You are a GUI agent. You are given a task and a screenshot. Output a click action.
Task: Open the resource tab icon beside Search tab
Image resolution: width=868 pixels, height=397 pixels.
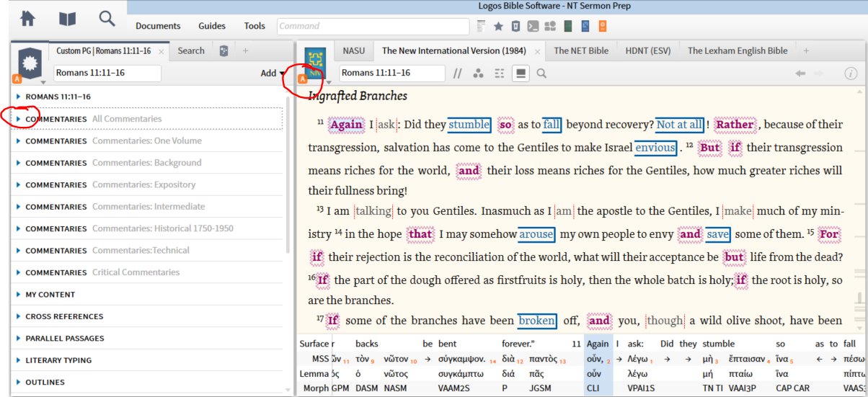224,50
